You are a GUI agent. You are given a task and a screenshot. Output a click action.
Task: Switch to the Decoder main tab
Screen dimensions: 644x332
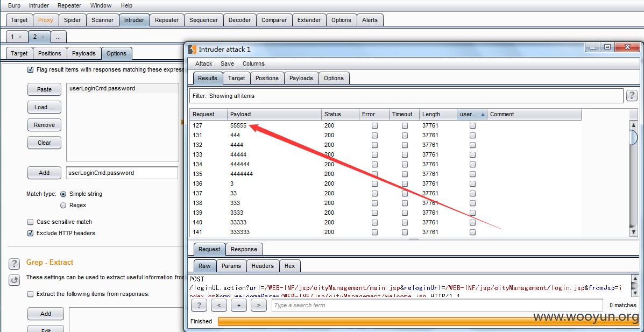coord(239,20)
